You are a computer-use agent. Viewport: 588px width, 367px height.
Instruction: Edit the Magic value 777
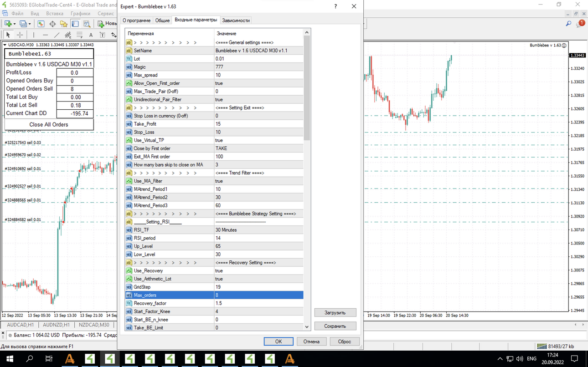click(x=258, y=67)
